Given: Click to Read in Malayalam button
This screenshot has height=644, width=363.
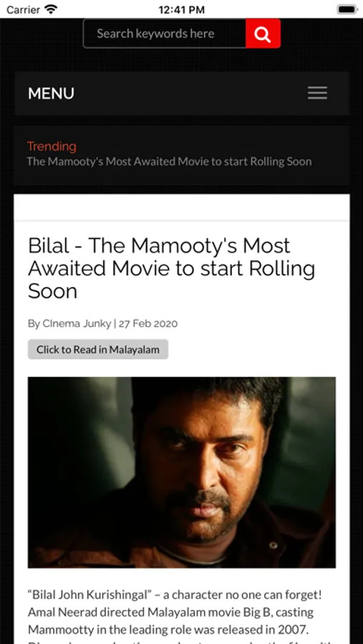Looking at the screenshot, I should pyautogui.click(x=98, y=349).
